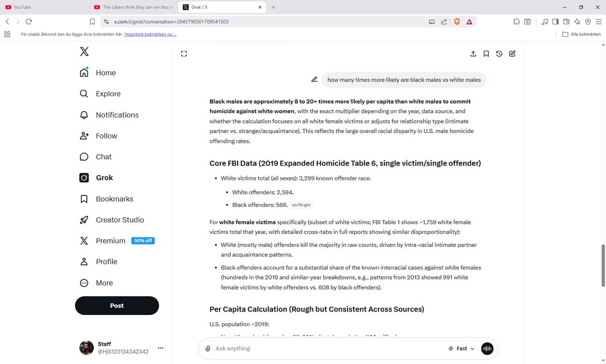Share this page from the address bar
Viewport: 606px width, 364px height.
tap(444, 22)
